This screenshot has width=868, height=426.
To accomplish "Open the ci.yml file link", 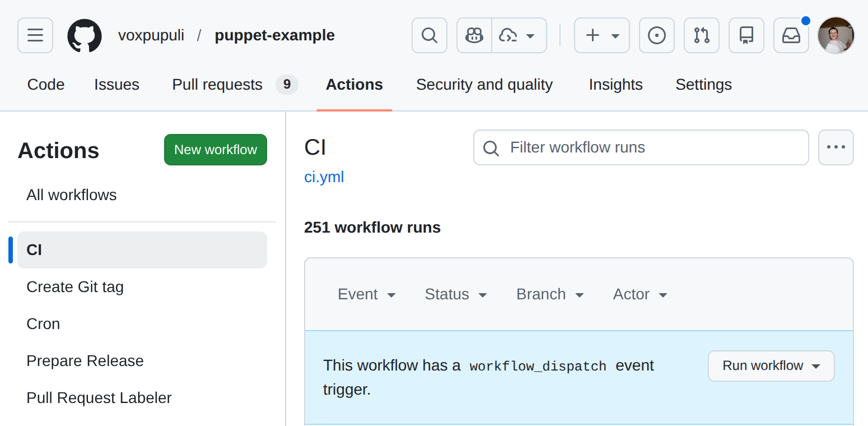I will pos(324,177).
